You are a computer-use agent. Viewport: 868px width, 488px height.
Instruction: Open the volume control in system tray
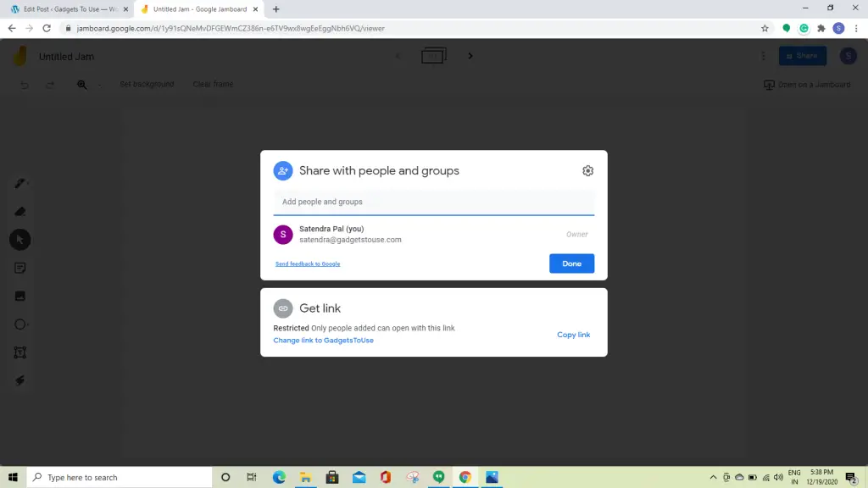[x=778, y=477]
